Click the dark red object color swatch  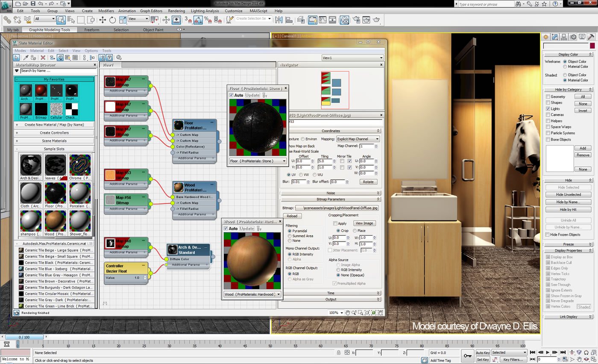click(x=592, y=46)
